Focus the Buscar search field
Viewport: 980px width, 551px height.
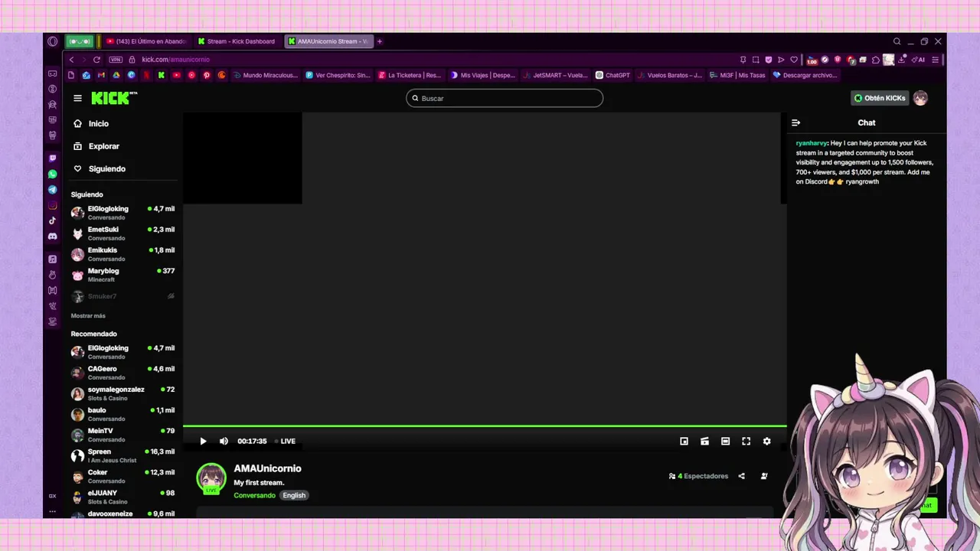tap(505, 98)
